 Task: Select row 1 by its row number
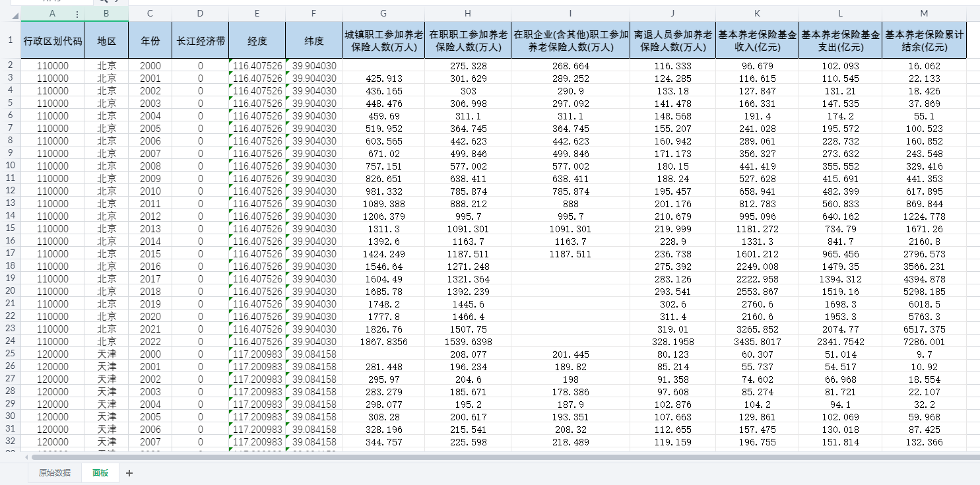(11, 40)
